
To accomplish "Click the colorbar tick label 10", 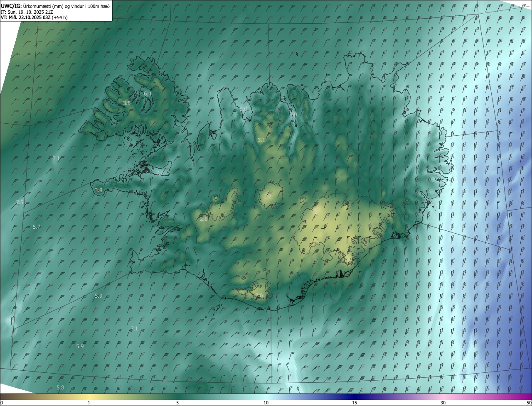I will pos(266,403).
